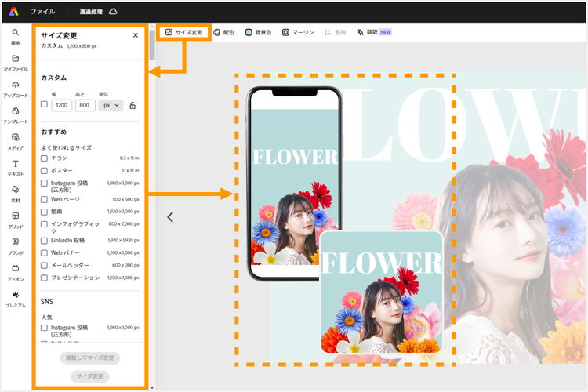Screen dimensions: 588x392
Task: Open the 翻訳 translate tool
Action: pos(374,32)
